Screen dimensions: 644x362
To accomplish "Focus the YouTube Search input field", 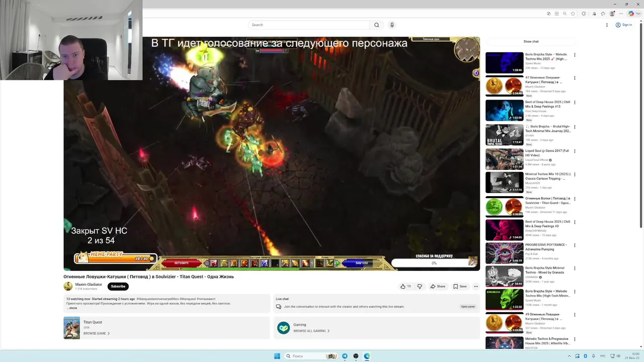I will point(309,25).
